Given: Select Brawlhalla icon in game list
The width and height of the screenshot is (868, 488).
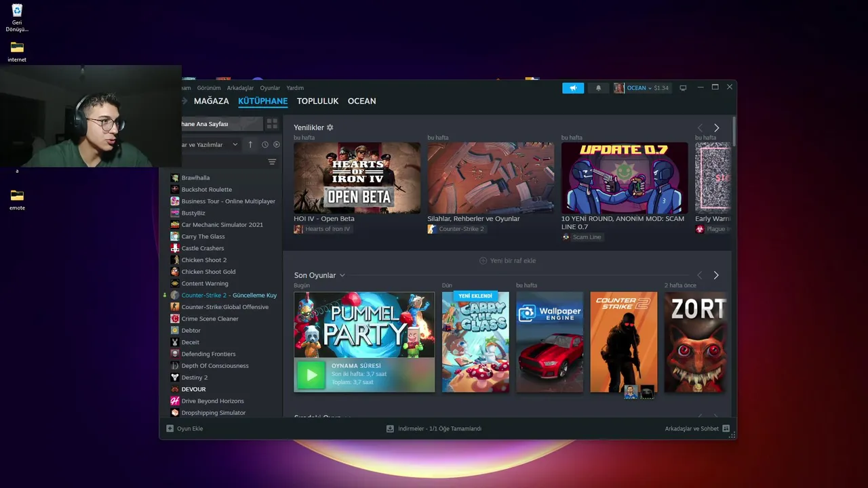Looking at the screenshot, I should (x=175, y=178).
